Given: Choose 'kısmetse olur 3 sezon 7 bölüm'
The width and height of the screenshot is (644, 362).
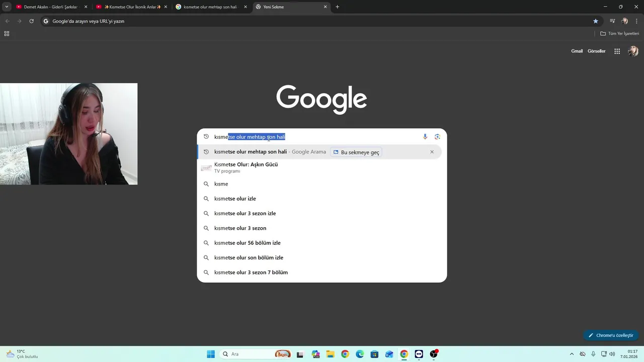Looking at the screenshot, I should click(x=319, y=273).
